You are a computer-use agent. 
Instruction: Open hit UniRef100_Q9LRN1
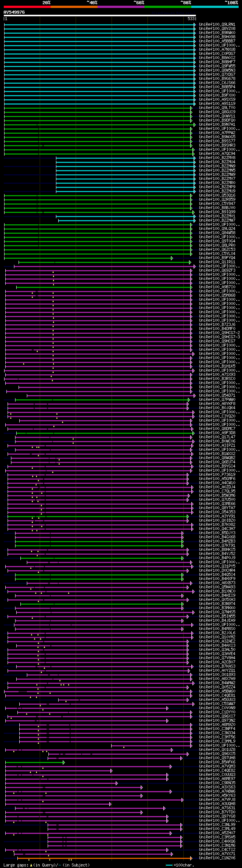217,25
